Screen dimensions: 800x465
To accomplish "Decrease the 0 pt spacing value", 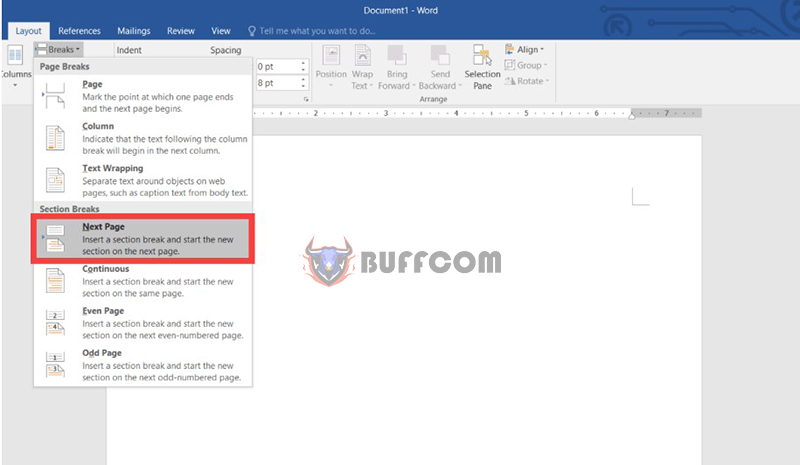I will pos(303,70).
